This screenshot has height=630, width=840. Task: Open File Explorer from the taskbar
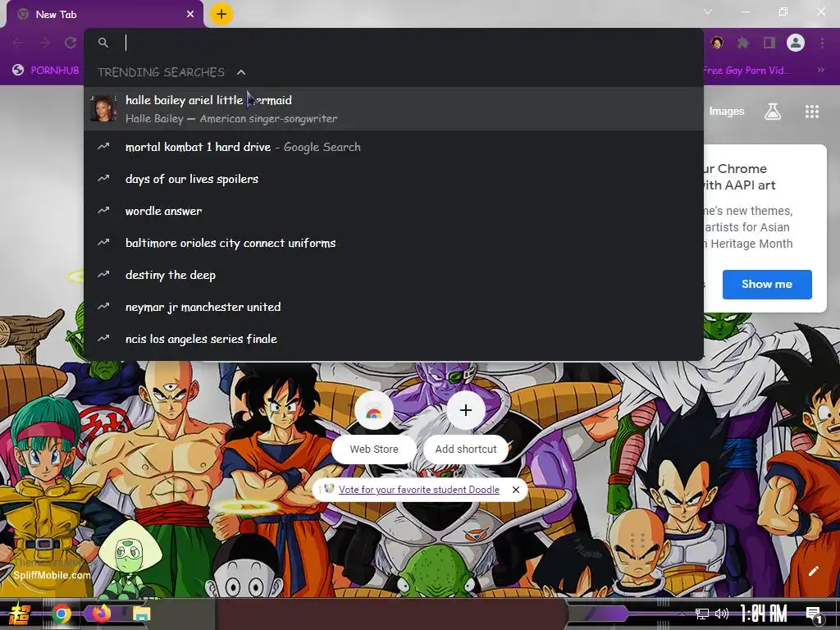(141, 614)
